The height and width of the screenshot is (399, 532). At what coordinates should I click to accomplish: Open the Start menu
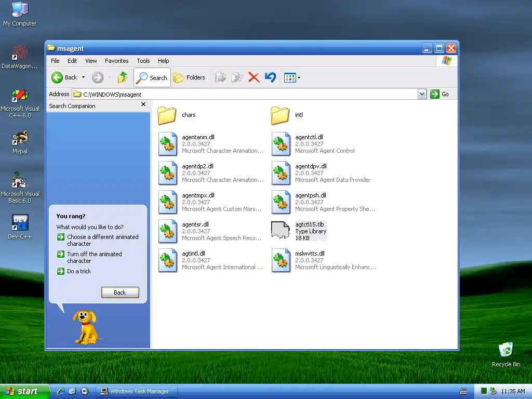coord(24,392)
